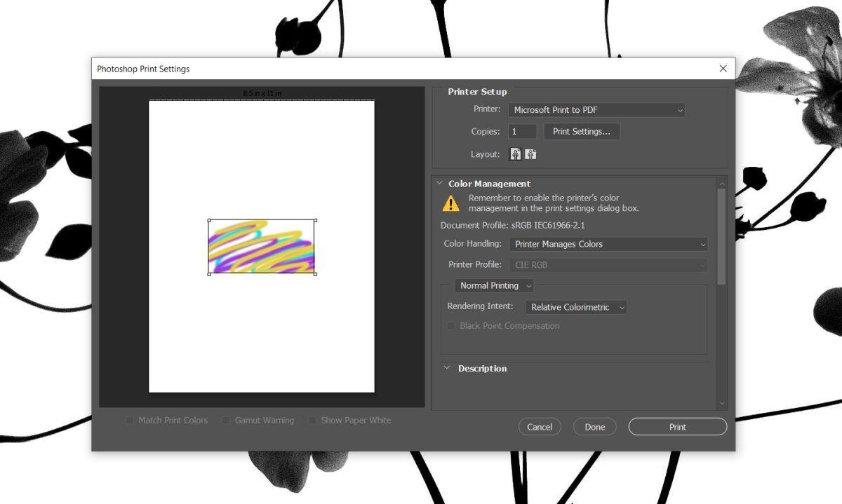Enable Match Print Colors
842x504 pixels.
click(129, 420)
